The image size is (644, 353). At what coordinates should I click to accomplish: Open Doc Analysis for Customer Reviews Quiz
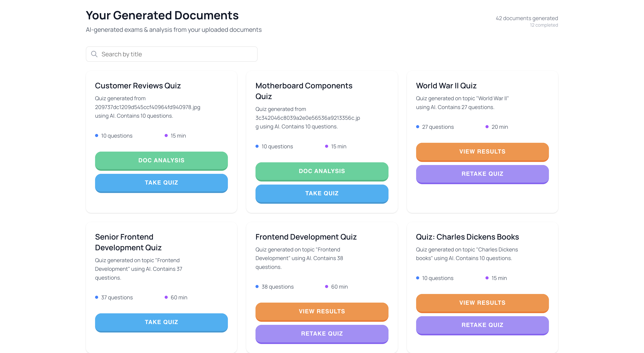(x=161, y=161)
